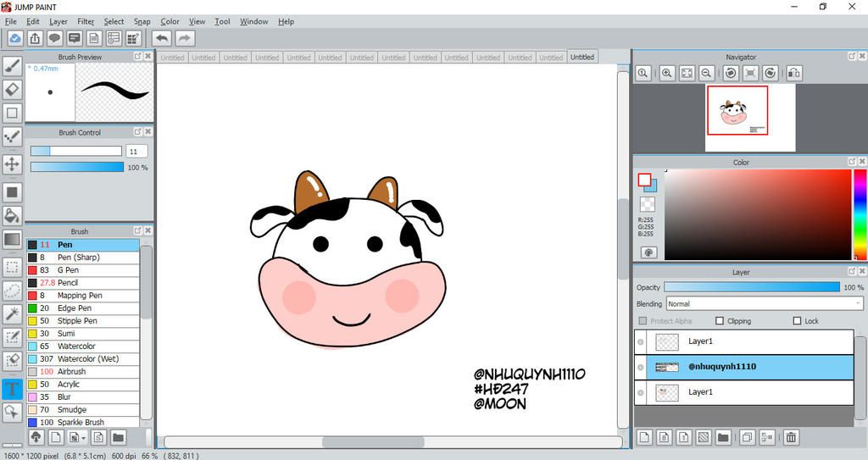Viewport: 868px width, 460px height.
Task: Select the Eraser tool
Action: pyautogui.click(x=12, y=89)
